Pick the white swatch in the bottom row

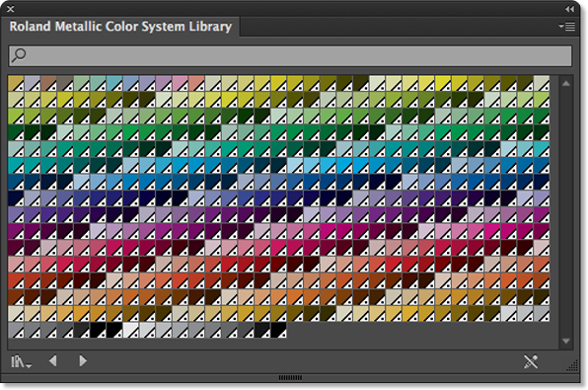coord(131,330)
